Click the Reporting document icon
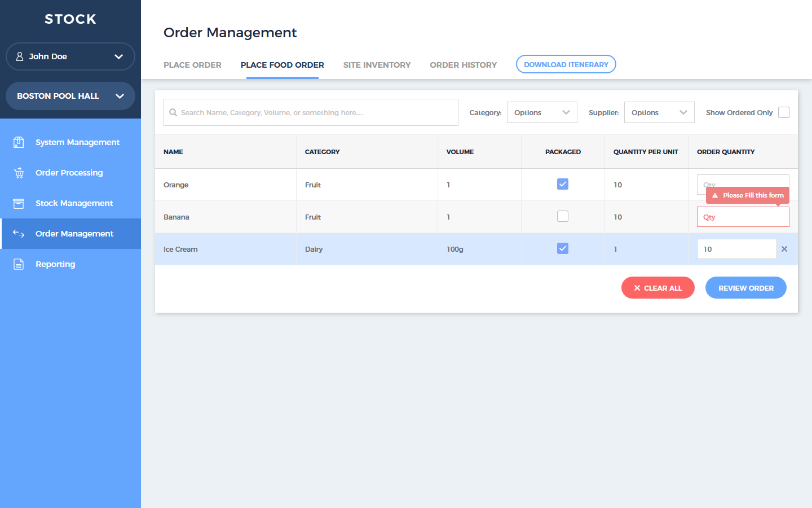The width and height of the screenshot is (812, 508). click(19, 264)
